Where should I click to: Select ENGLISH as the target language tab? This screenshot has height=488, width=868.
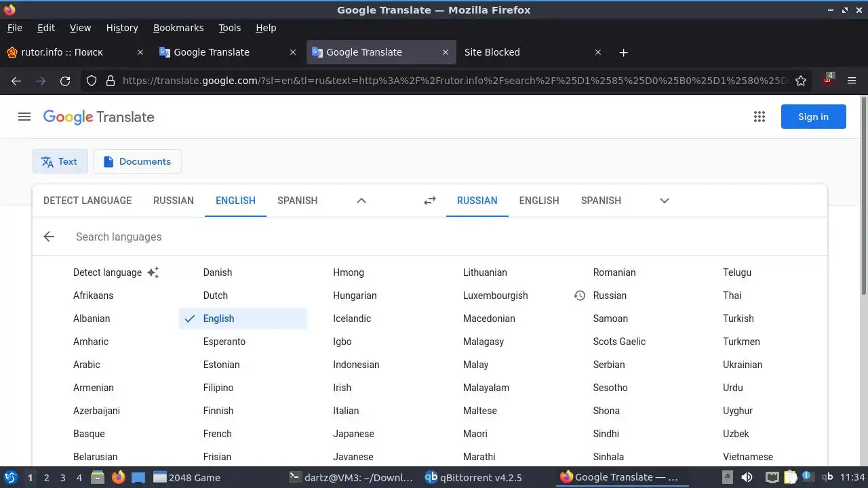click(539, 201)
